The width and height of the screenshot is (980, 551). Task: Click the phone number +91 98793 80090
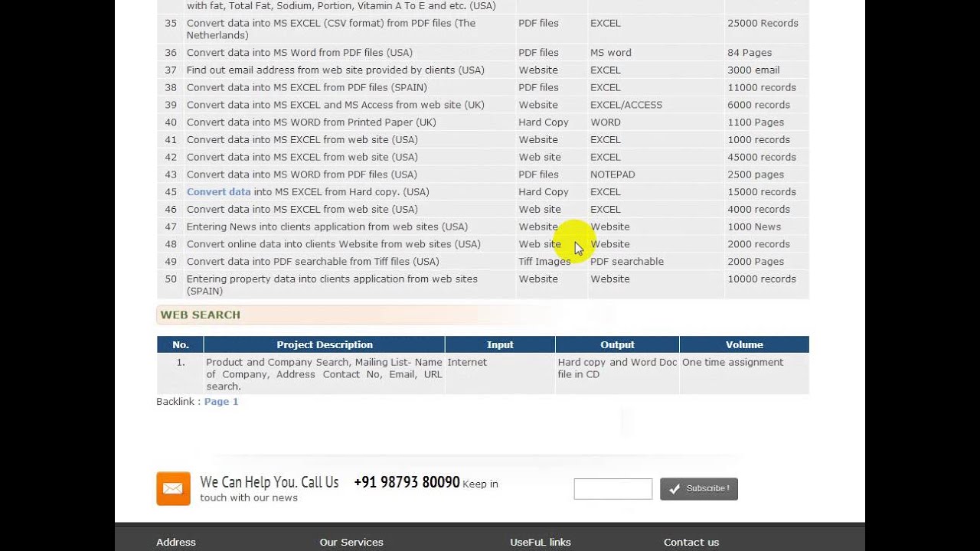[x=407, y=483]
